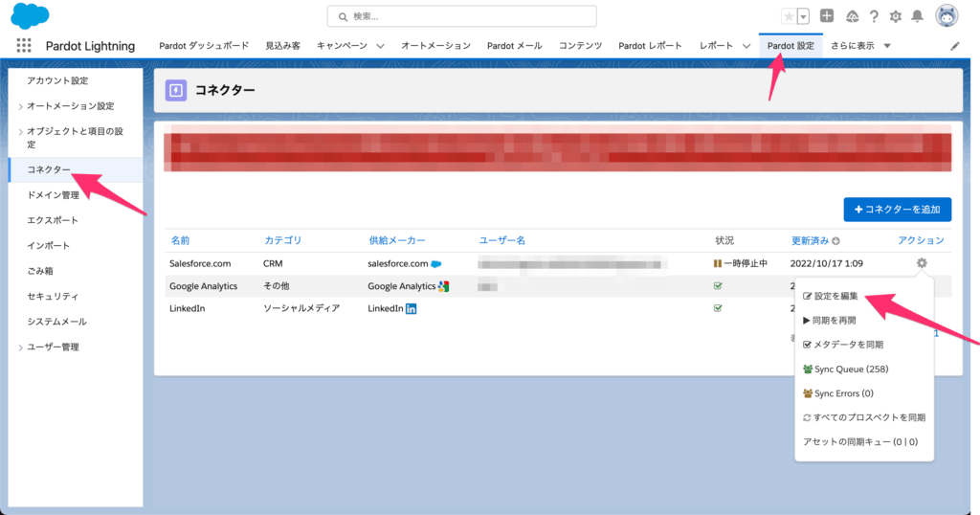
Task: Open the App Launcher grid icon
Action: click(24, 45)
